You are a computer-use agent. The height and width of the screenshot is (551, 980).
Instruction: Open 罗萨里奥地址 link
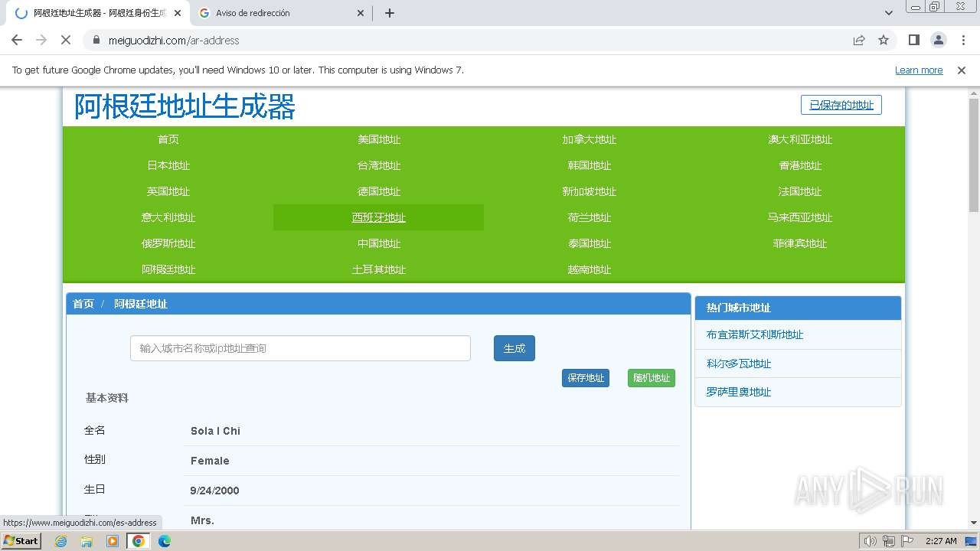click(739, 392)
